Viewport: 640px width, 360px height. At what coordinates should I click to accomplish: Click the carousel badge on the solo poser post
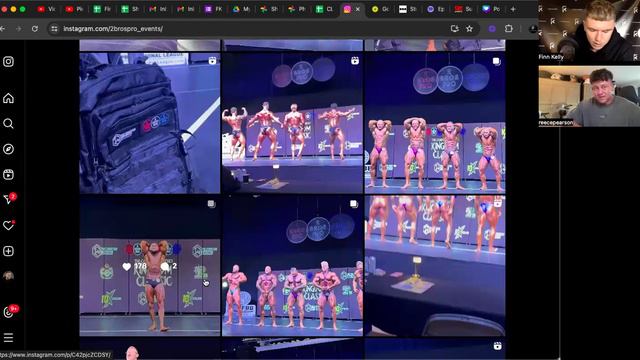click(x=211, y=203)
